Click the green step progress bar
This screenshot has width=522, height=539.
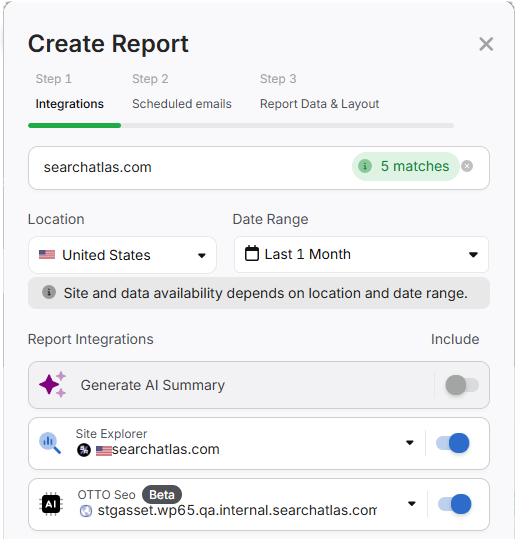(x=75, y=125)
